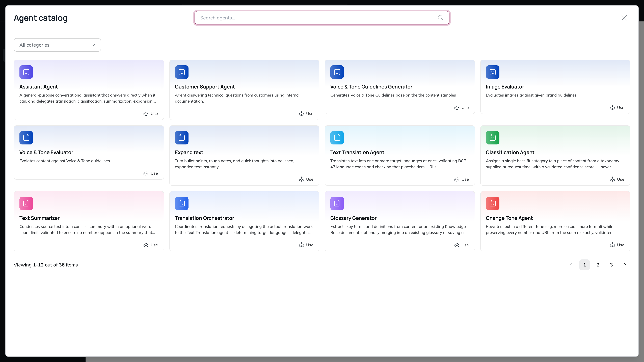Use the Text Summarizer agent
644x362 pixels.
150,245
